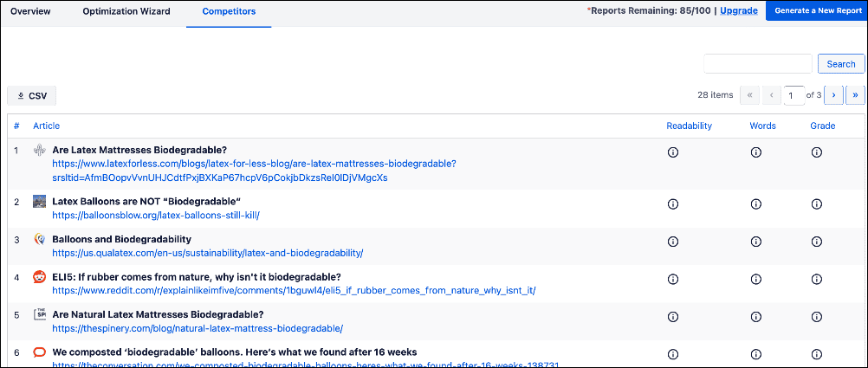Image resolution: width=868 pixels, height=368 pixels.
Task: Switch to the Overview tab
Action: click(30, 11)
